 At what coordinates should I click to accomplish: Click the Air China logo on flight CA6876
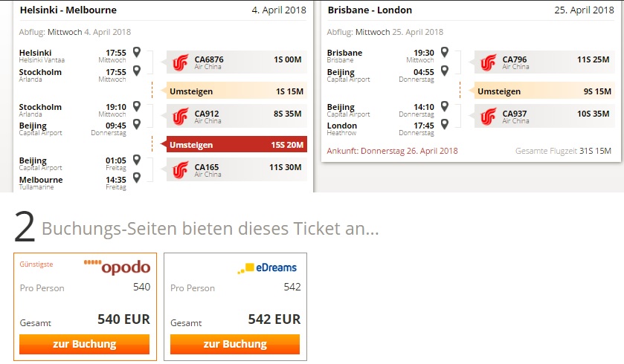(180, 62)
